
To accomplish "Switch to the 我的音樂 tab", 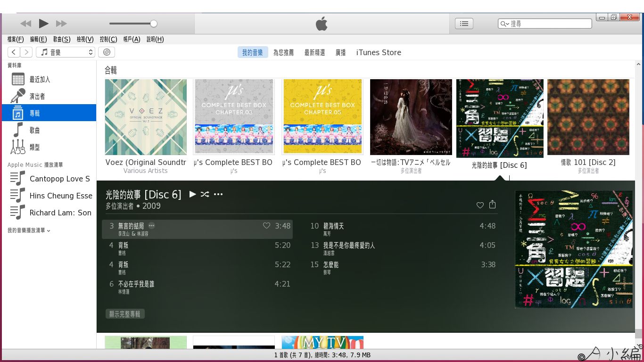I will click(253, 52).
